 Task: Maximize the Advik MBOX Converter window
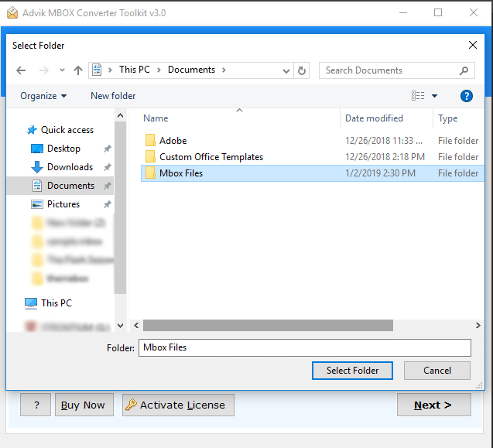438,12
